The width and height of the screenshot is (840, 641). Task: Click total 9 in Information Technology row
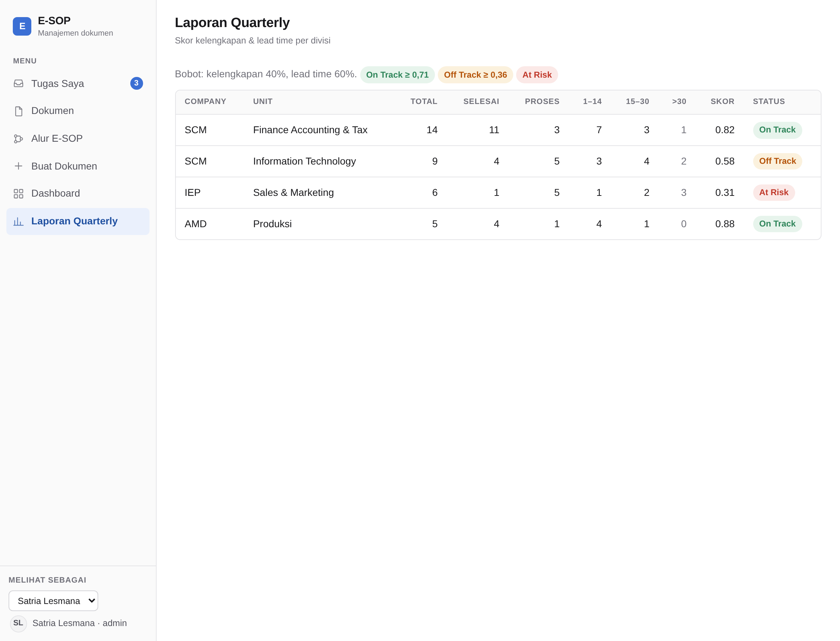tap(434, 161)
